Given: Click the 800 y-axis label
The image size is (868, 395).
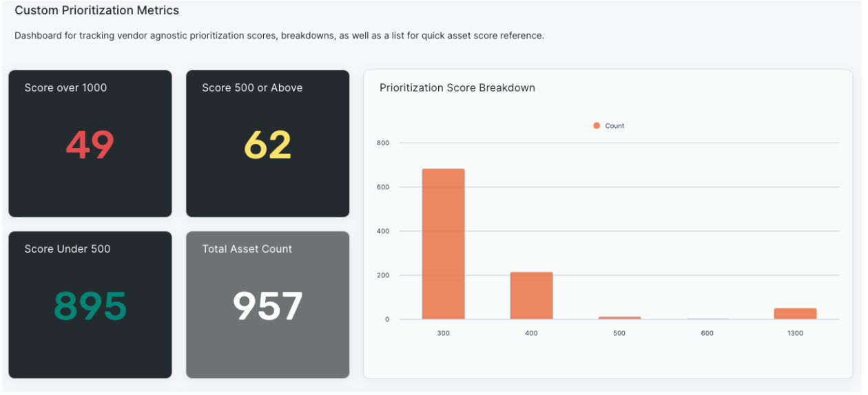Looking at the screenshot, I should pyautogui.click(x=383, y=143).
